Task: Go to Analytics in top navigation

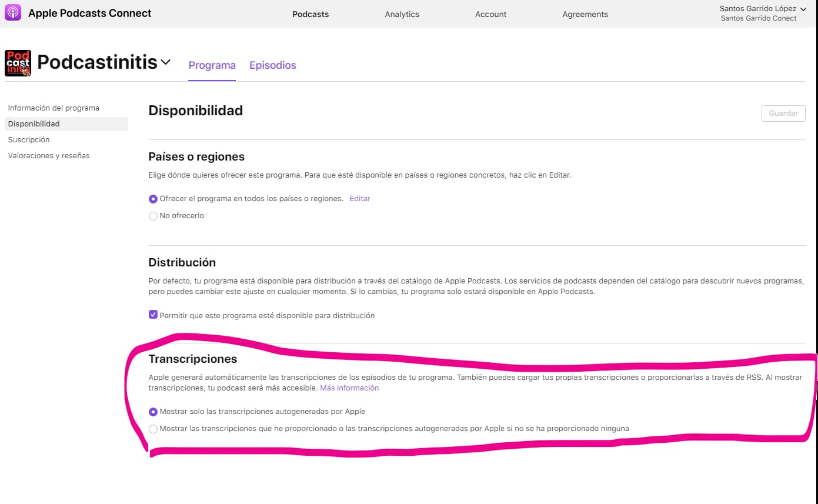Action: click(x=402, y=14)
